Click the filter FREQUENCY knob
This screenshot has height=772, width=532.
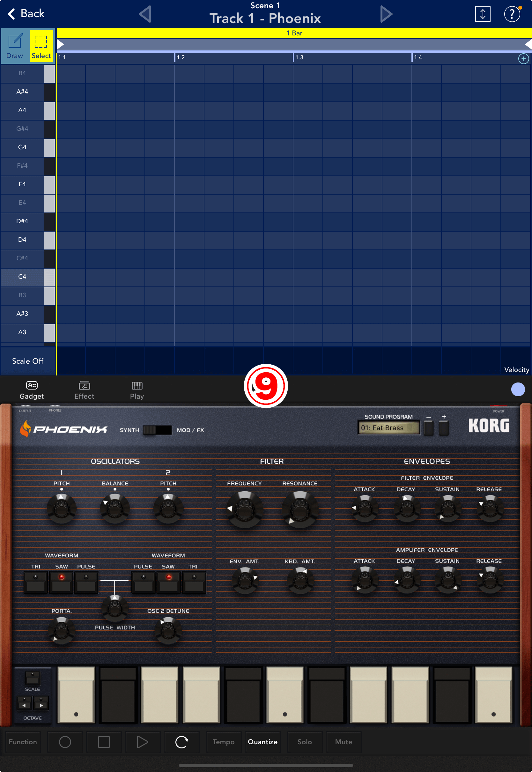pyautogui.click(x=245, y=509)
